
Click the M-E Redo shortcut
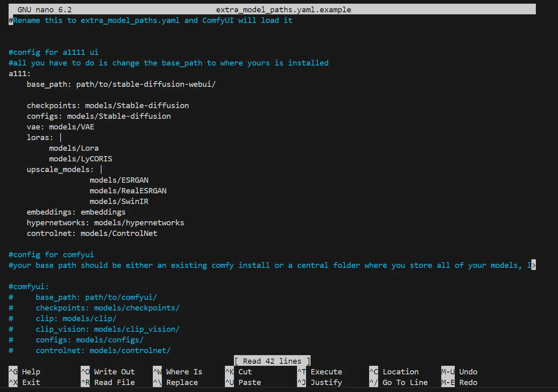pos(459,382)
